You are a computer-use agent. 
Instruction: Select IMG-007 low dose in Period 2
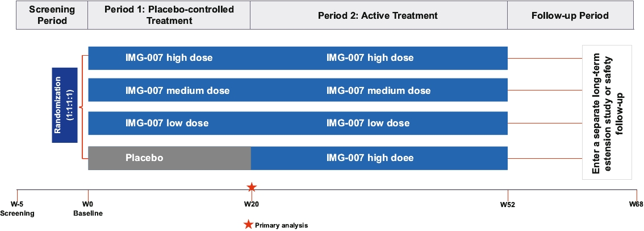tap(368, 123)
